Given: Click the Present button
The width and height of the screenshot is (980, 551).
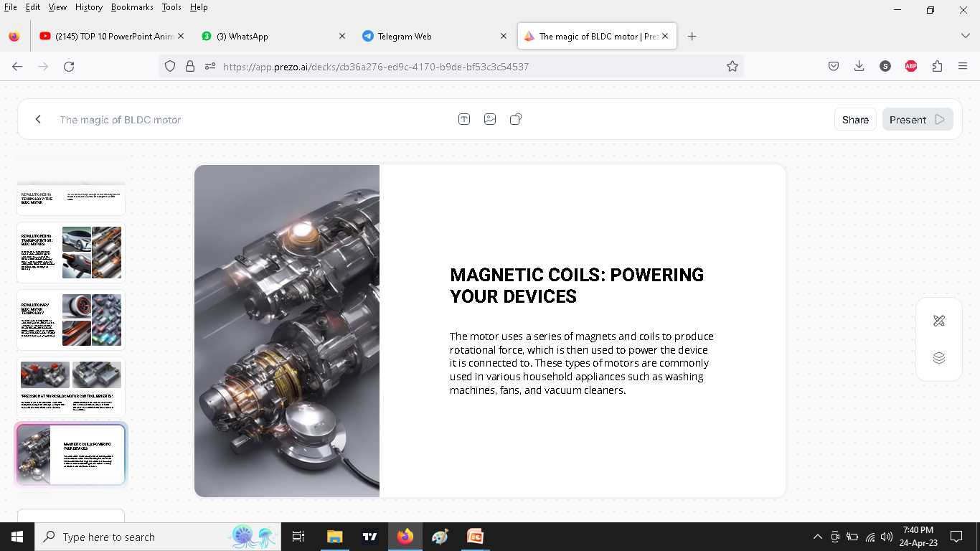Looking at the screenshot, I should 918,119.
